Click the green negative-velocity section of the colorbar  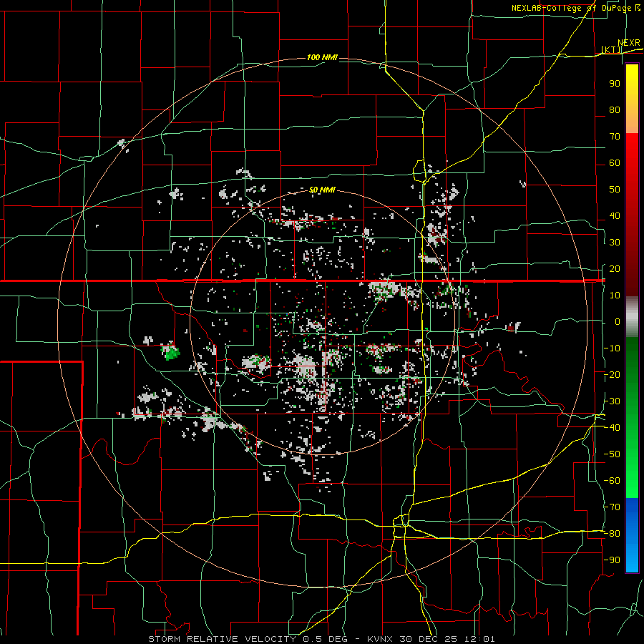tap(632, 417)
